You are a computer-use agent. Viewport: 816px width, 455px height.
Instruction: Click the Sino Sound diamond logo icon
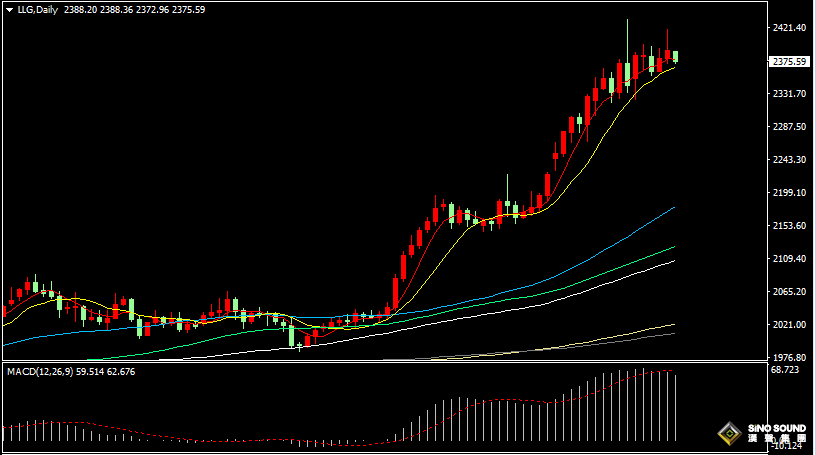[728, 434]
